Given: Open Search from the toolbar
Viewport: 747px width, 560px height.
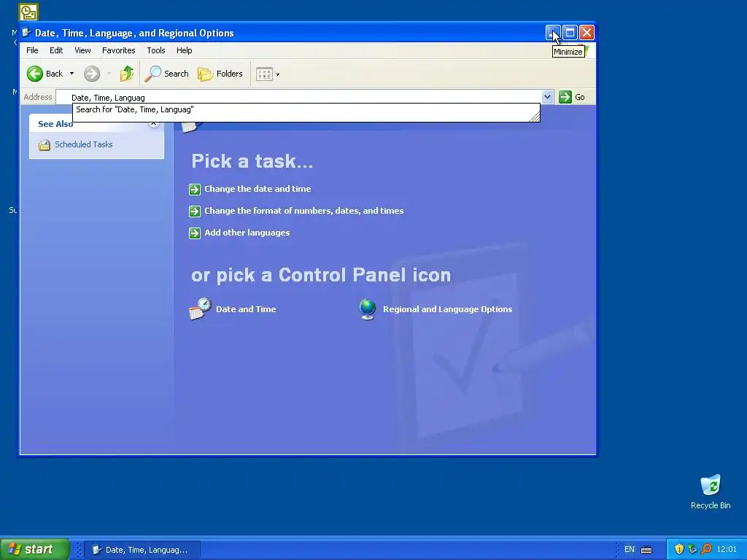Looking at the screenshot, I should [167, 74].
